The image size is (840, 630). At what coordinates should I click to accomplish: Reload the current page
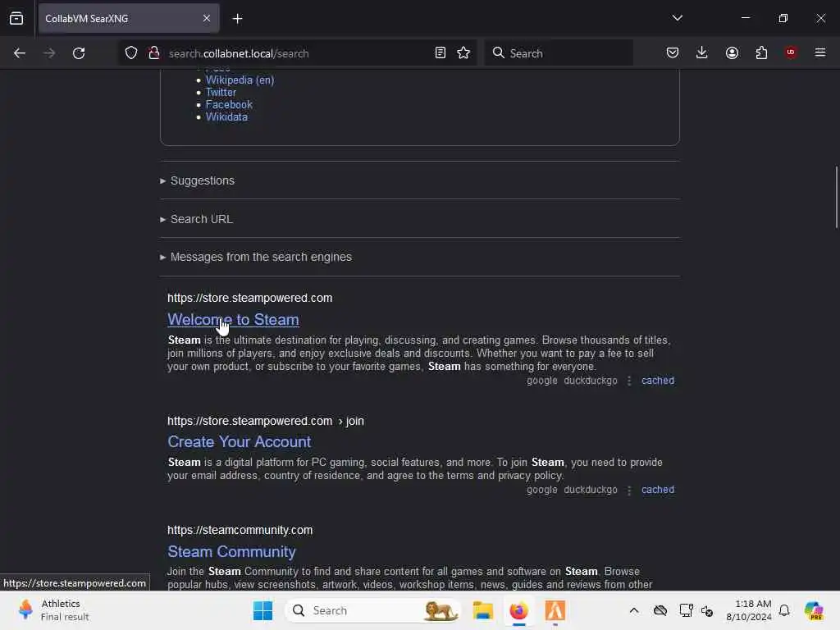(79, 53)
